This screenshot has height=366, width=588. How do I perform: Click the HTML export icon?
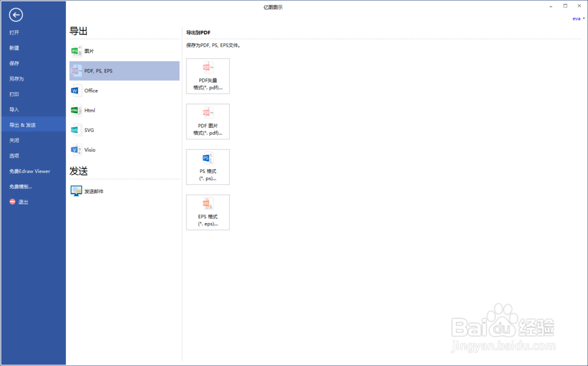click(x=76, y=111)
